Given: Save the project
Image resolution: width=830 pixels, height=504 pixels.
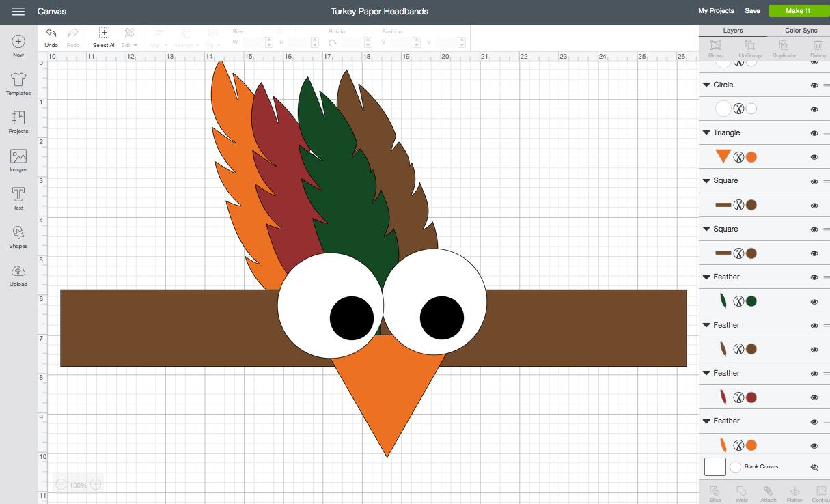Looking at the screenshot, I should click(752, 11).
